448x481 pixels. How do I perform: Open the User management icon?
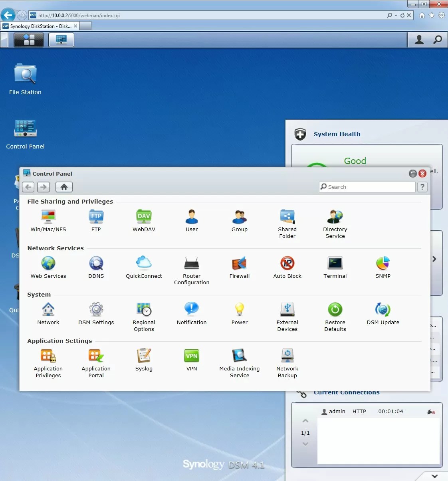click(192, 220)
